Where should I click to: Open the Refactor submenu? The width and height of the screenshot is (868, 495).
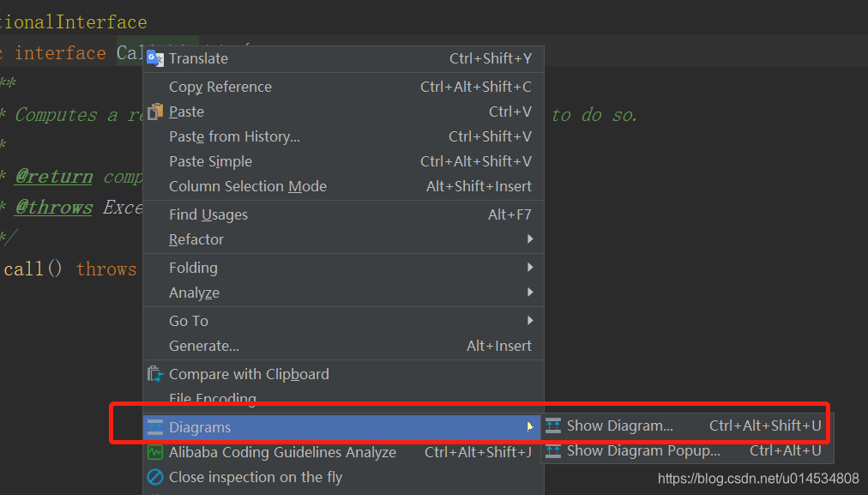[343, 239]
